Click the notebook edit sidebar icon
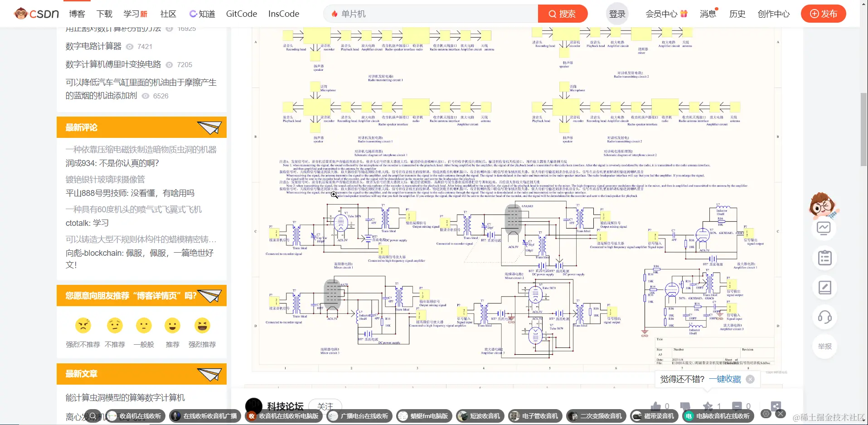868x425 pixels. [824, 288]
